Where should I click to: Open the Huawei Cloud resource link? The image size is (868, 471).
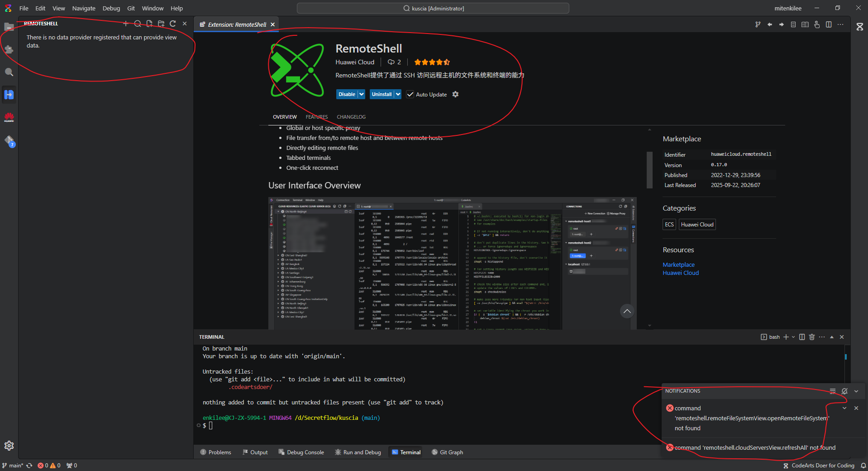coord(681,273)
